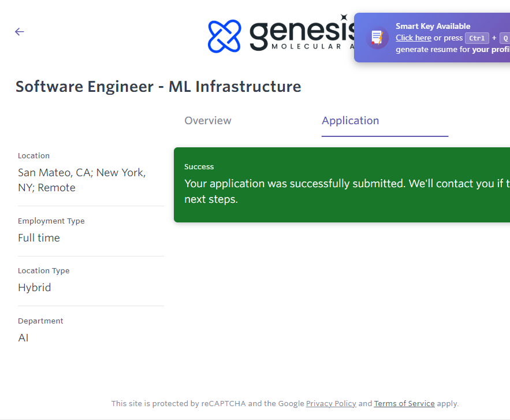The image size is (510, 420).
Task: Select the Application tab
Action: tap(350, 121)
